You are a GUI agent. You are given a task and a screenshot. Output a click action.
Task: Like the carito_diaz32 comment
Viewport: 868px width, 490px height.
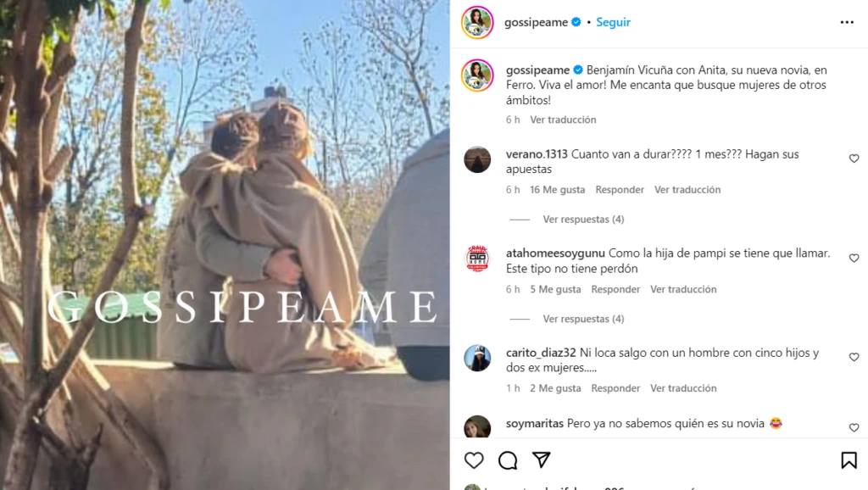pyautogui.click(x=854, y=357)
